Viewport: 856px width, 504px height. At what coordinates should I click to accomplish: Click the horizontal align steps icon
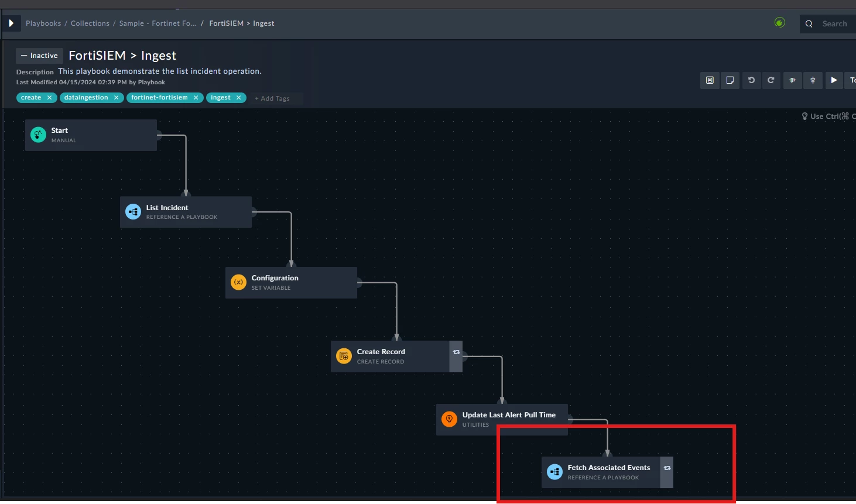coord(792,80)
